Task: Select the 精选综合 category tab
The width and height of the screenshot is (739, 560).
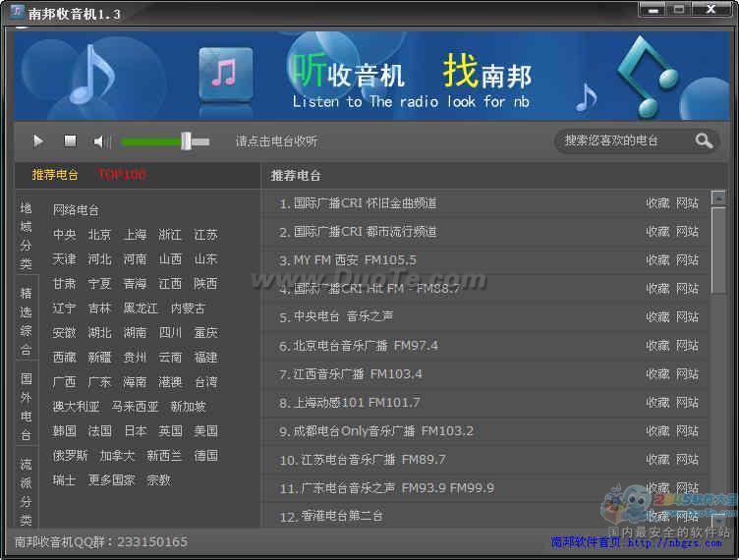Action: coord(27,321)
